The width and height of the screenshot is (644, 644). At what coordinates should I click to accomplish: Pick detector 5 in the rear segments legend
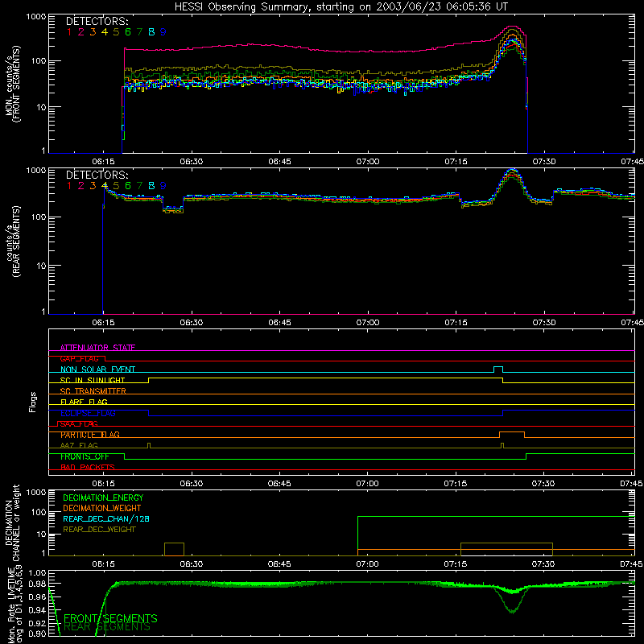pyautogui.click(x=116, y=186)
